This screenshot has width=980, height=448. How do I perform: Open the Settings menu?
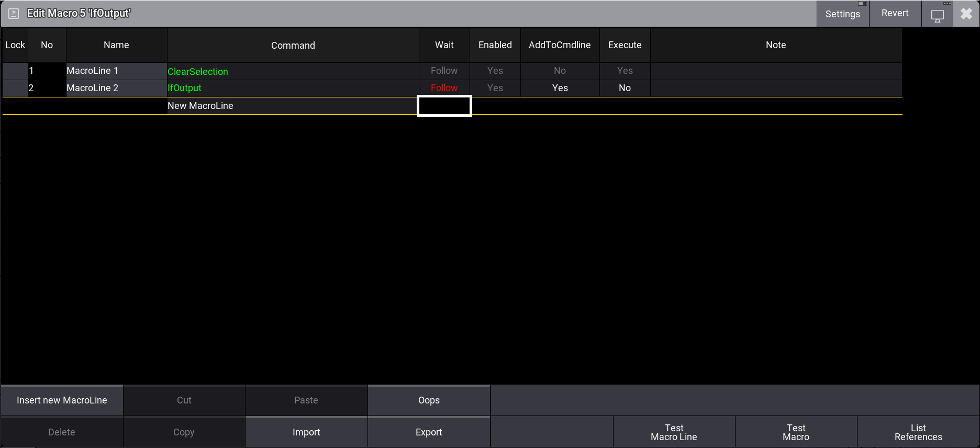tap(842, 14)
